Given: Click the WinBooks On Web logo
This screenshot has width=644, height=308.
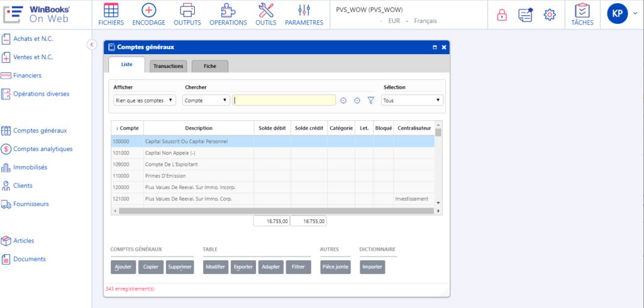Looking at the screenshot, I should click(x=37, y=14).
